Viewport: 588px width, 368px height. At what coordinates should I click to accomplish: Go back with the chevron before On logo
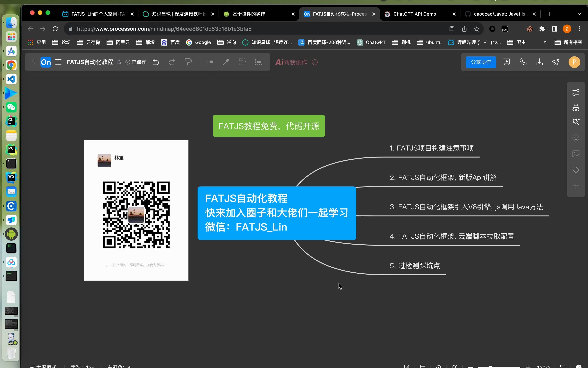[33, 62]
